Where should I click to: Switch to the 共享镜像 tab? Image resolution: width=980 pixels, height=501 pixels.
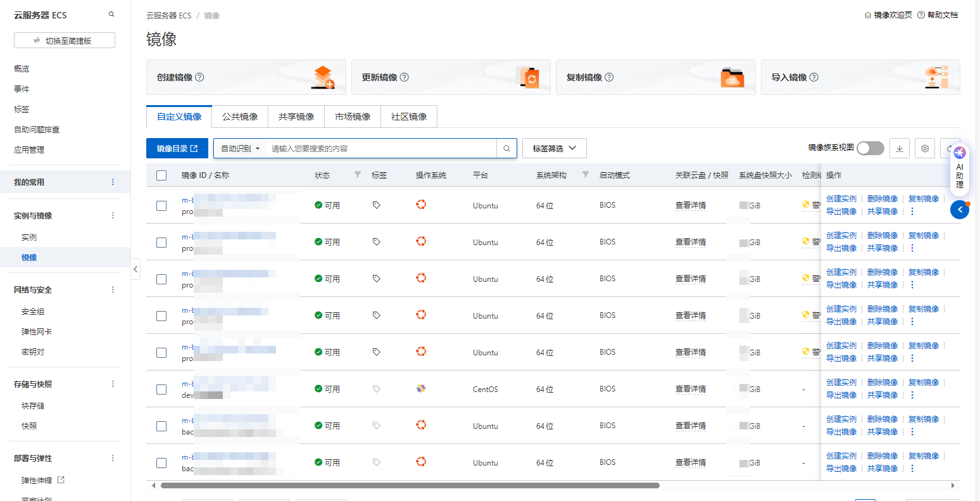pyautogui.click(x=296, y=117)
